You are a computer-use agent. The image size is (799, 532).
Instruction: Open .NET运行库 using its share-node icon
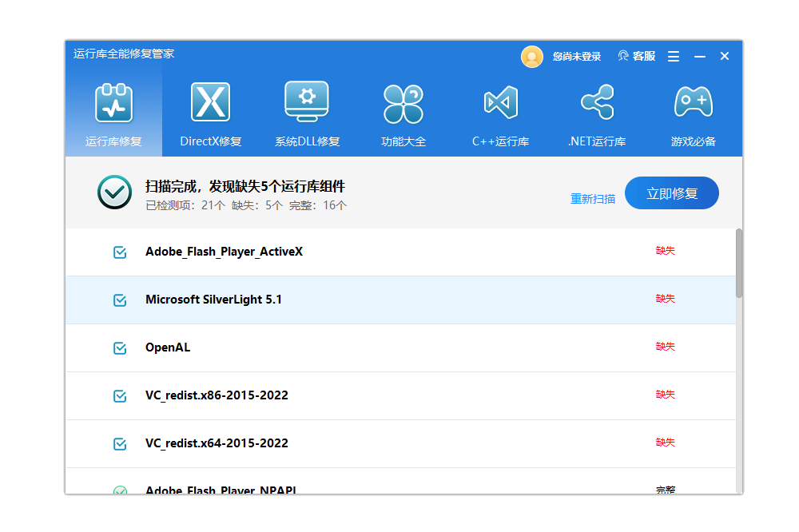tap(596, 101)
